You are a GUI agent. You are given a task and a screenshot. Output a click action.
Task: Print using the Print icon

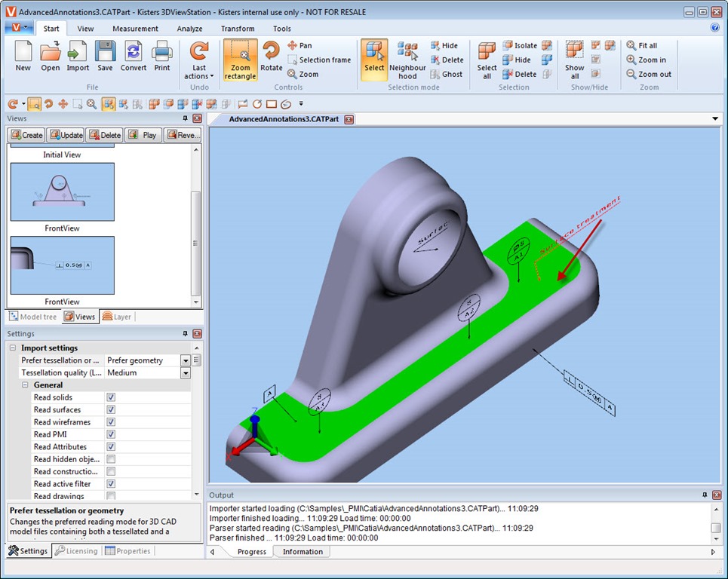[x=162, y=56]
